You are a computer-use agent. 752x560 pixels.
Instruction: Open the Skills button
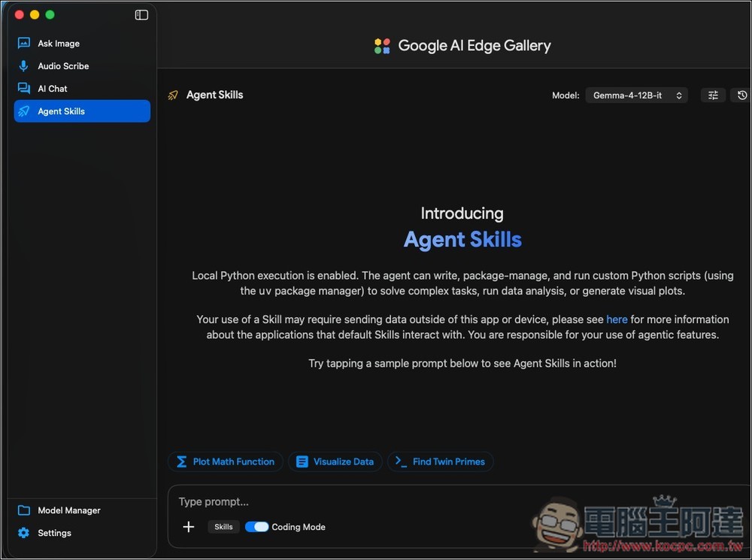coord(223,527)
